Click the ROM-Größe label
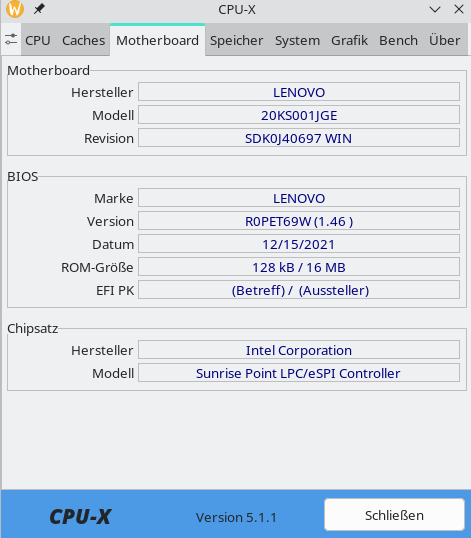471x538 pixels. (97, 267)
